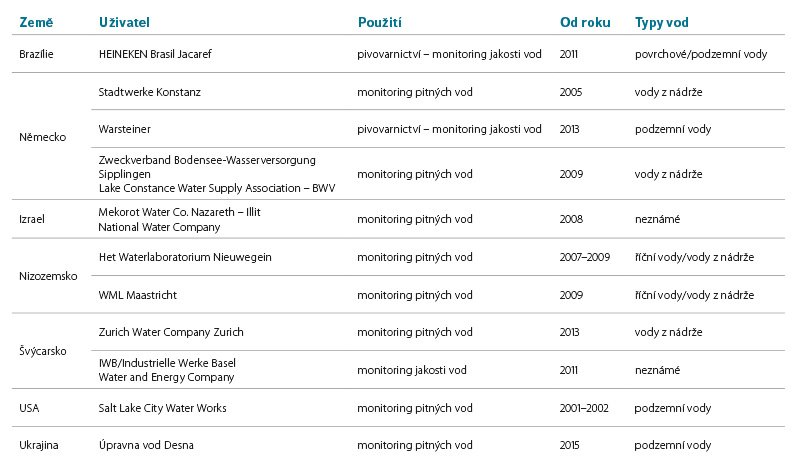
Task: Select HEINEKEN Brasil Jacaref entry
Action: [155, 54]
